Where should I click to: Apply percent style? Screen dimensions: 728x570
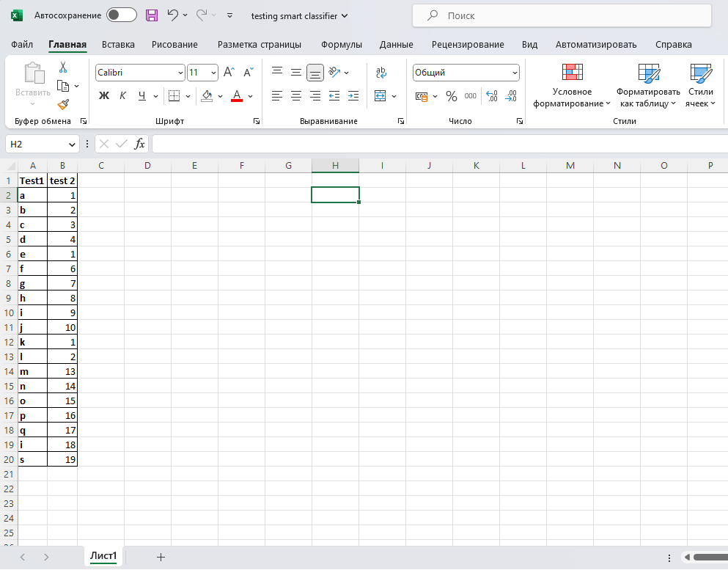click(452, 96)
